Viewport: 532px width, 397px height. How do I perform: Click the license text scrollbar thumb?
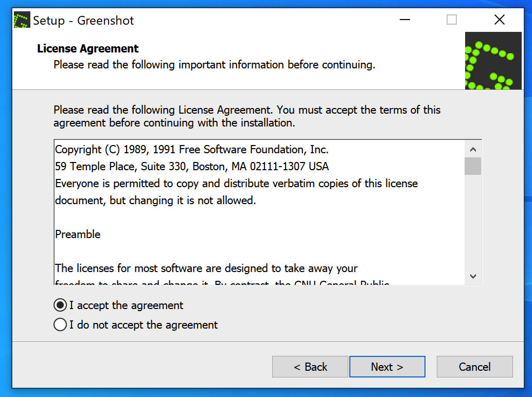click(x=473, y=167)
